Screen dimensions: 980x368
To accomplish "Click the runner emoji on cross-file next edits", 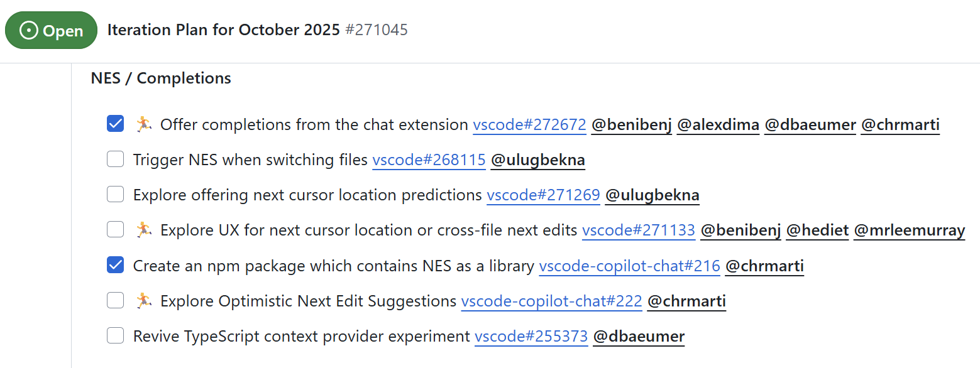I will tap(144, 229).
